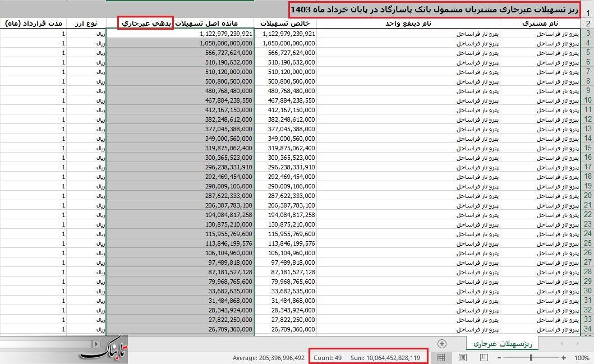Screen dimensions: 594x364
Task: Select row header 17
Action: click(588, 167)
